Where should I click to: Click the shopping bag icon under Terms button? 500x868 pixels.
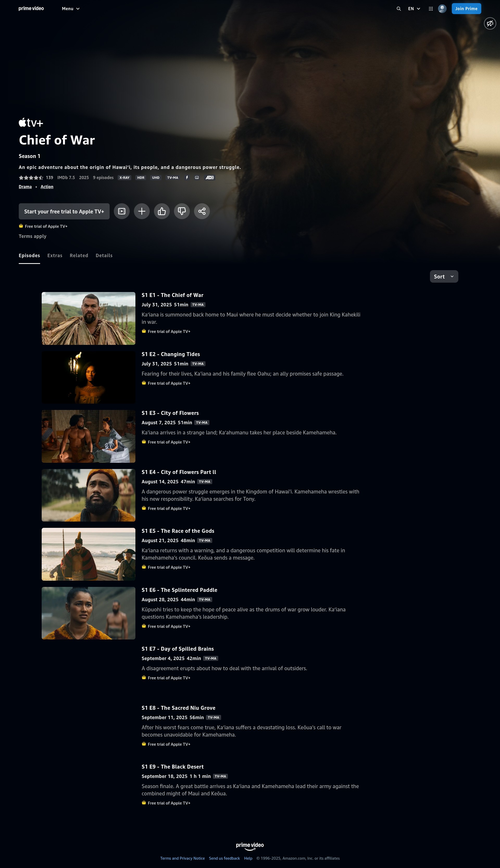coord(21,226)
